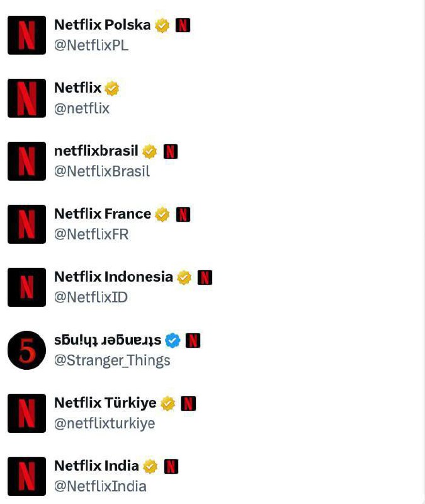Click the Stranger Things profile avatar
Screen dimensions: 425x504
tap(26, 350)
